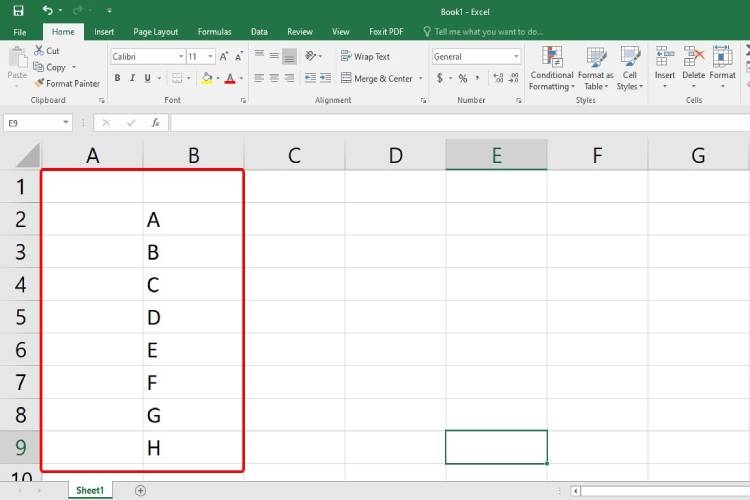
Task: Apply the yellow fill color
Action: click(207, 78)
